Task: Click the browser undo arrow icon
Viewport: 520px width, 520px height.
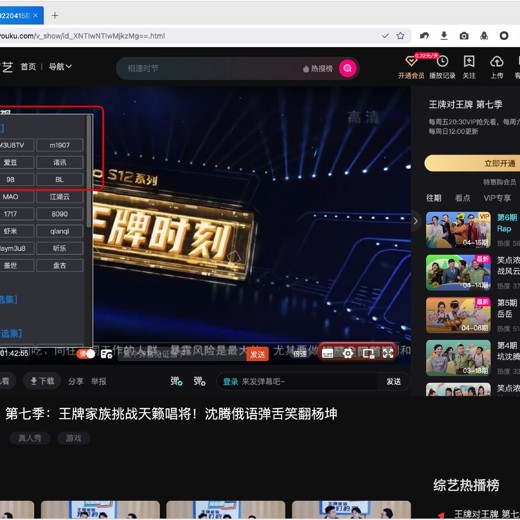Action: click(x=424, y=36)
